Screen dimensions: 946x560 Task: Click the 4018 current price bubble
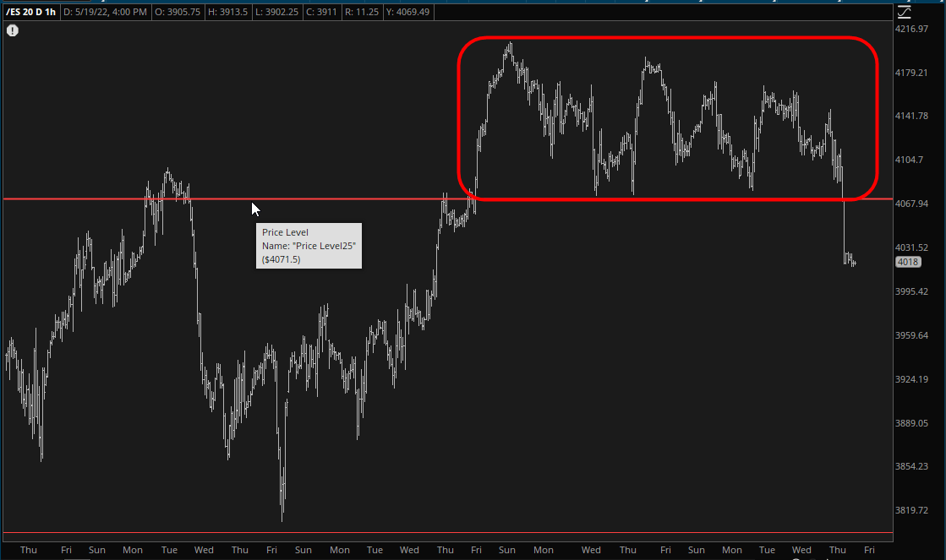(x=908, y=263)
